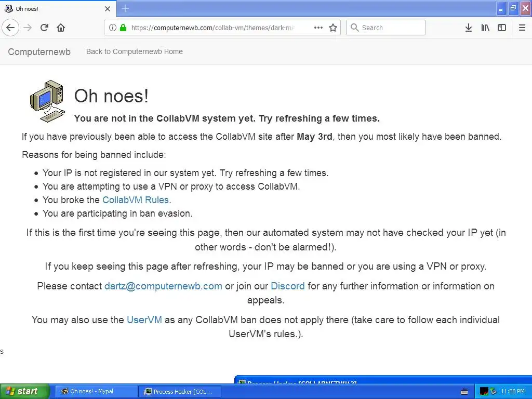
Task: Restore down the browser window
Action: [513, 8]
